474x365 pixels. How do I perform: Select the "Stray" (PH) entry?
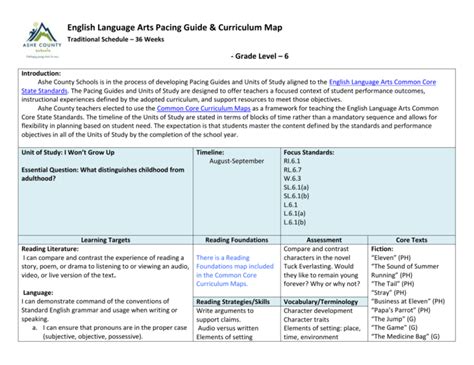click(x=389, y=293)
